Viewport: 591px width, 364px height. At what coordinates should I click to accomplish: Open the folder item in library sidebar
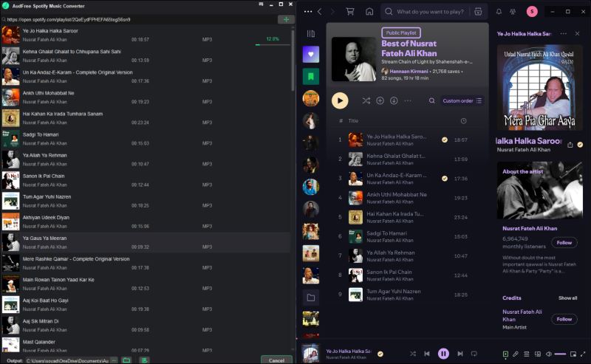[310, 298]
